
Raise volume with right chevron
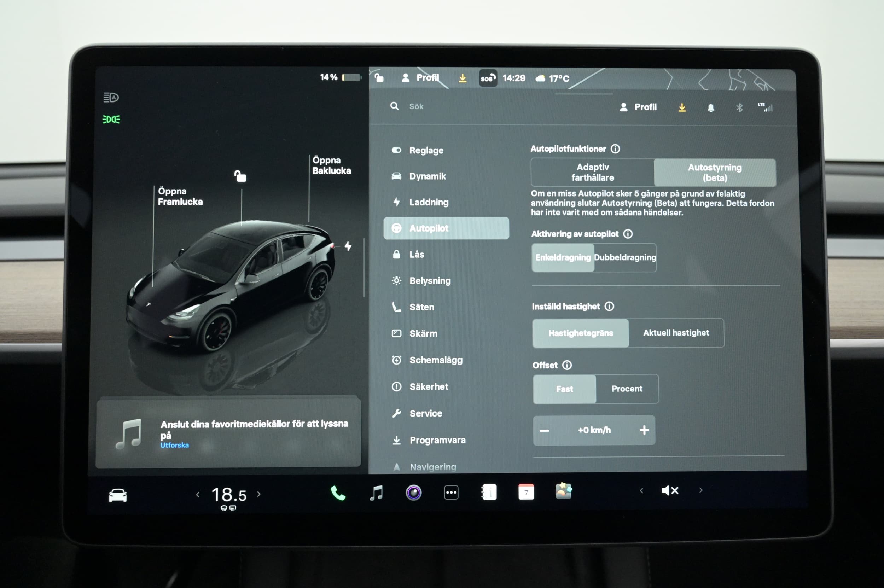(x=700, y=490)
